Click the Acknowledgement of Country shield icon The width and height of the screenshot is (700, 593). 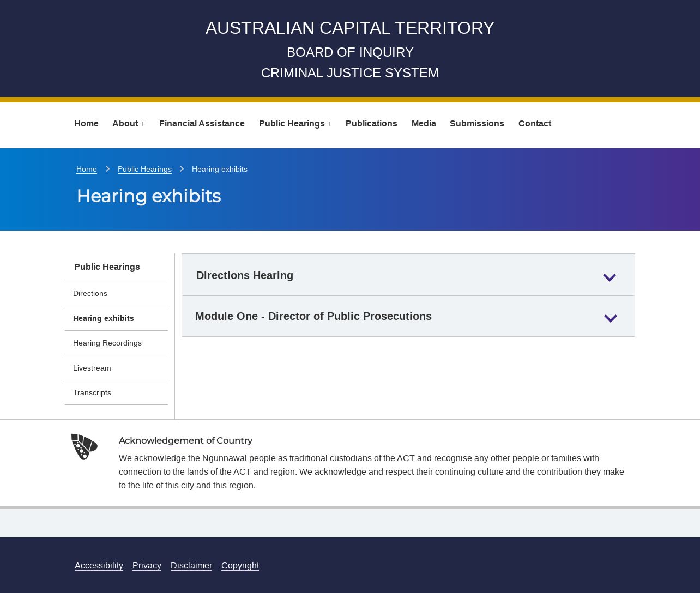coord(85,447)
